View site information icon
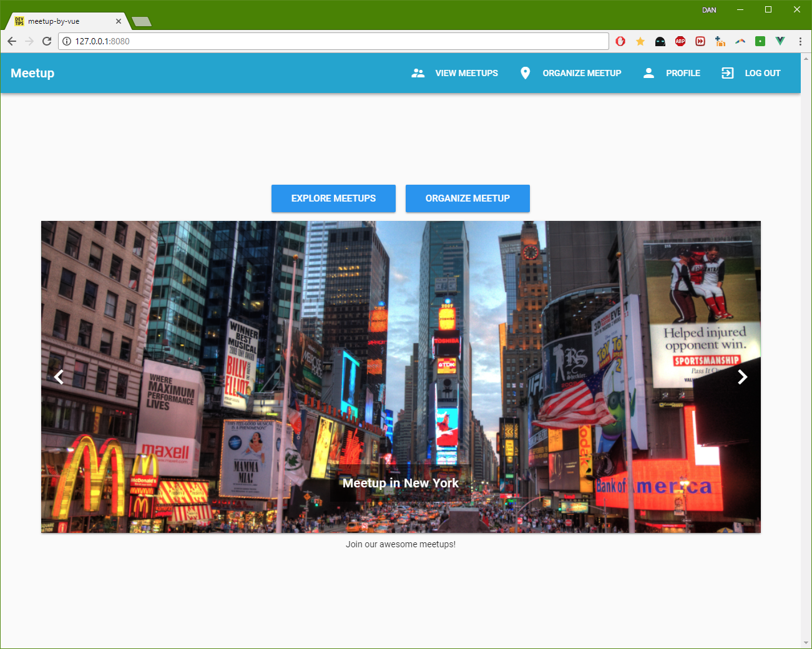Screen dimensions: 812x649 [x=67, y=41]
